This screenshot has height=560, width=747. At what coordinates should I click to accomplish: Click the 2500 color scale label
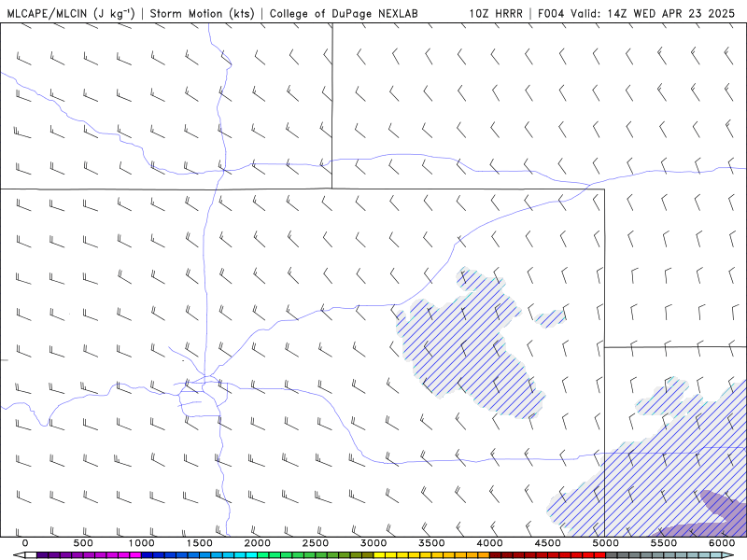[x=316, y=543]
